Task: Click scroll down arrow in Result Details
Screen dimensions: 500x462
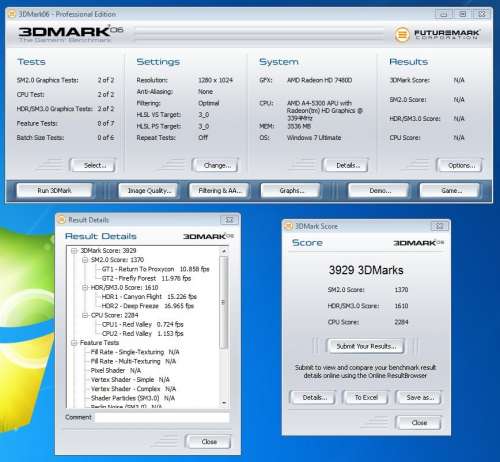Action: point(224,403)
